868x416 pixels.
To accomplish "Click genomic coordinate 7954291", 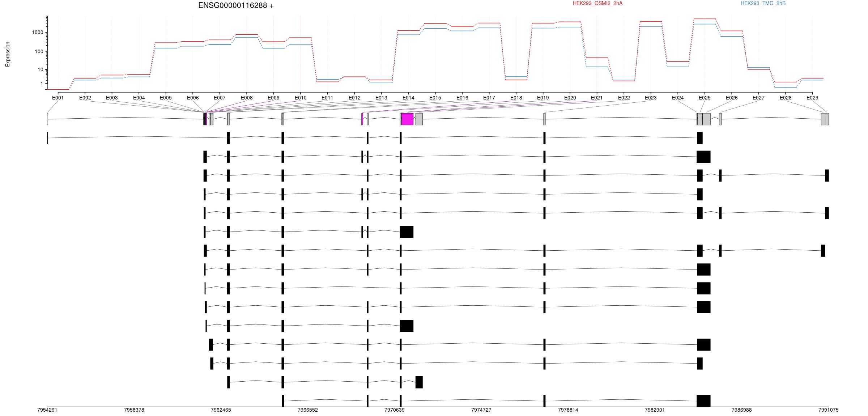I will click(x=47, y=410).
